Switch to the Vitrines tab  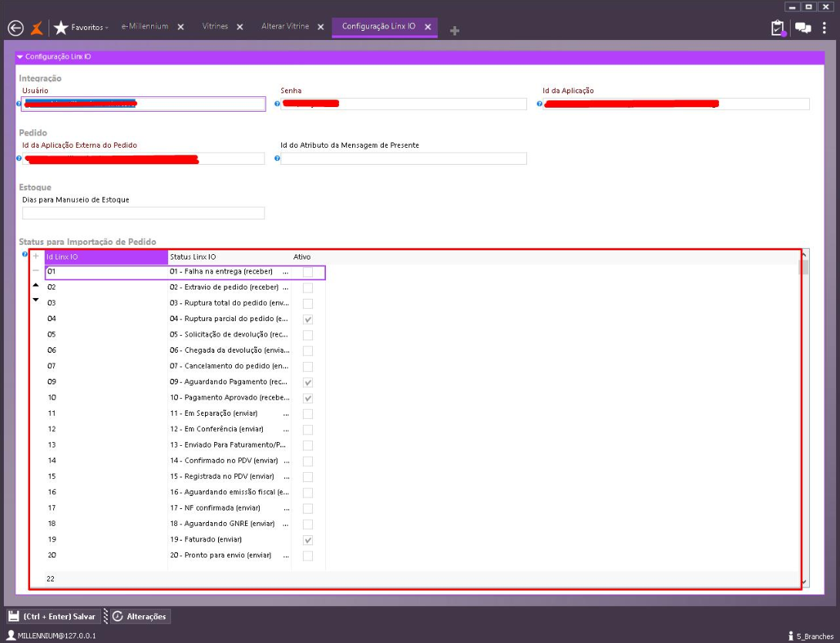click(x=215, y=26)
